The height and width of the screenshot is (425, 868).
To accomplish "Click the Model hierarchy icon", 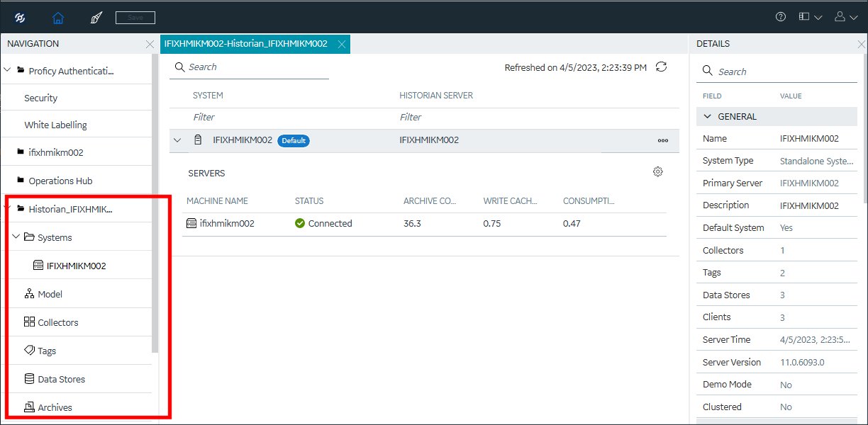I will point(29,294).
